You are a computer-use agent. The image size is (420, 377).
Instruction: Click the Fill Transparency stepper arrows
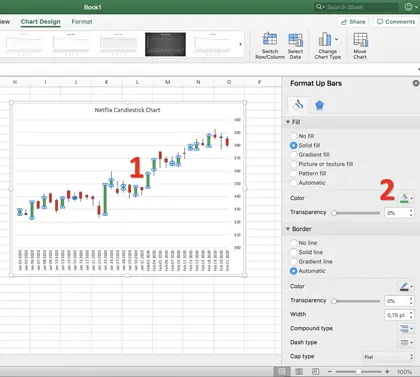pos(411,213)
